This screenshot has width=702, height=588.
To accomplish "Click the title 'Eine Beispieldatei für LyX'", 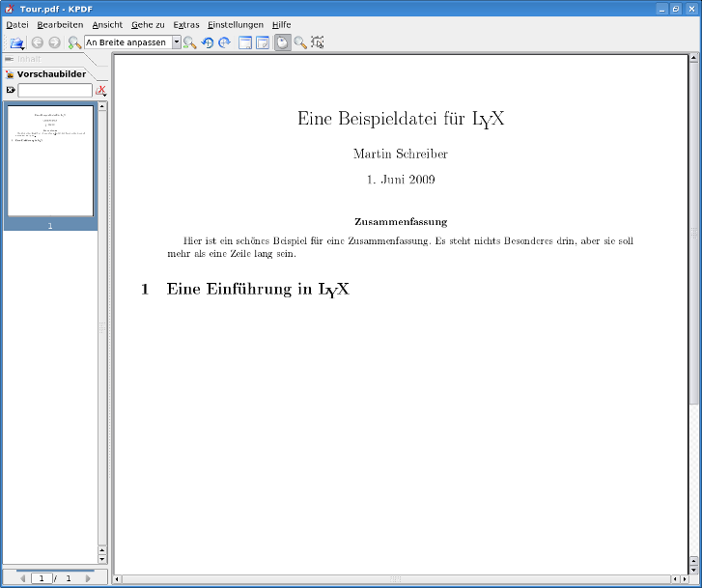I will [401, 119].
